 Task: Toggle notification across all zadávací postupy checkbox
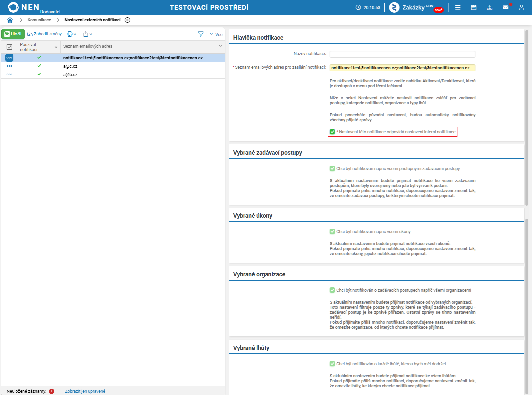point(332,169)
